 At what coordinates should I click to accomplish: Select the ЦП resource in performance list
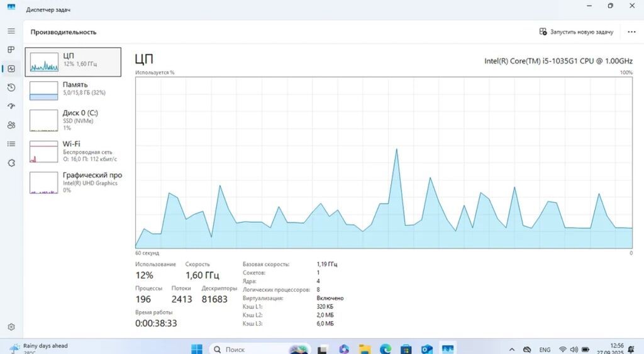pos(73,62)
